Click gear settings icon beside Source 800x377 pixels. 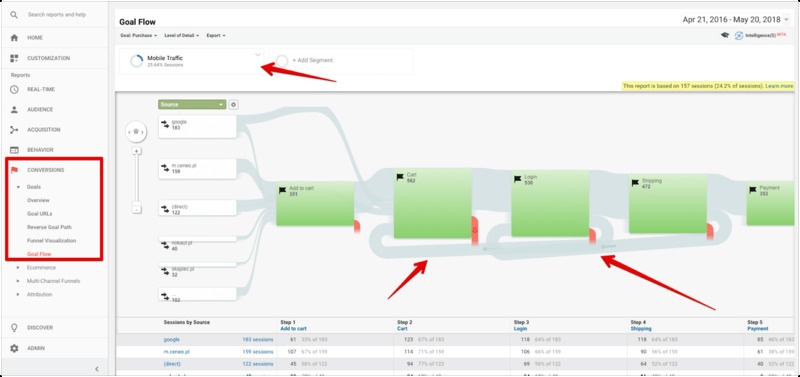point(233,105)
